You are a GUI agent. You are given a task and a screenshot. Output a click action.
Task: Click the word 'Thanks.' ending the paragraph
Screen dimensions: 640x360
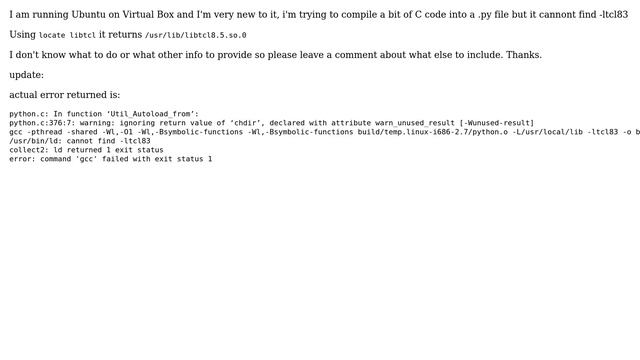[524, 55]
